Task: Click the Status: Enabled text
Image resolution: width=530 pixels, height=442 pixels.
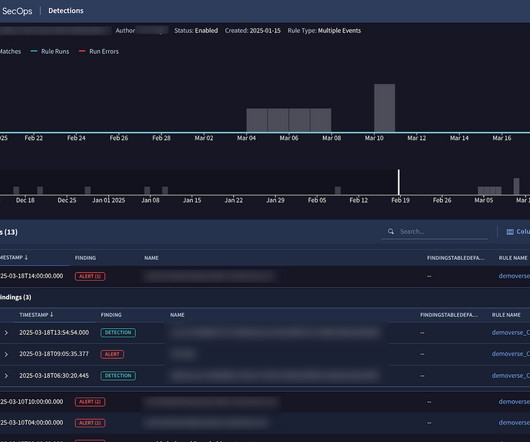Action: (x=196, y=30)
